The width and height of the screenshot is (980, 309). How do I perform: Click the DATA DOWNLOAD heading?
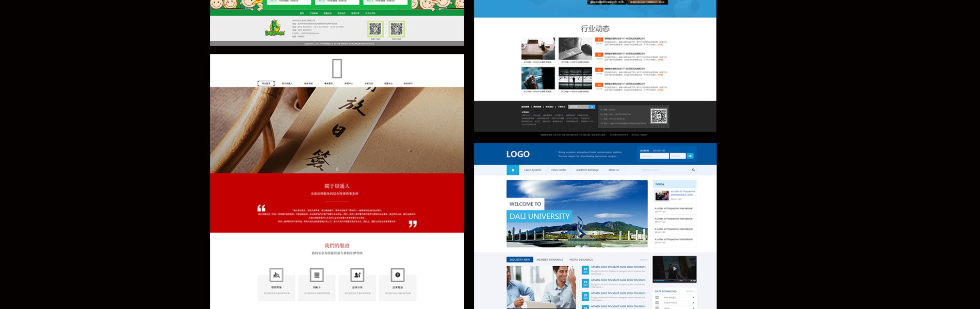pos(666,291)
